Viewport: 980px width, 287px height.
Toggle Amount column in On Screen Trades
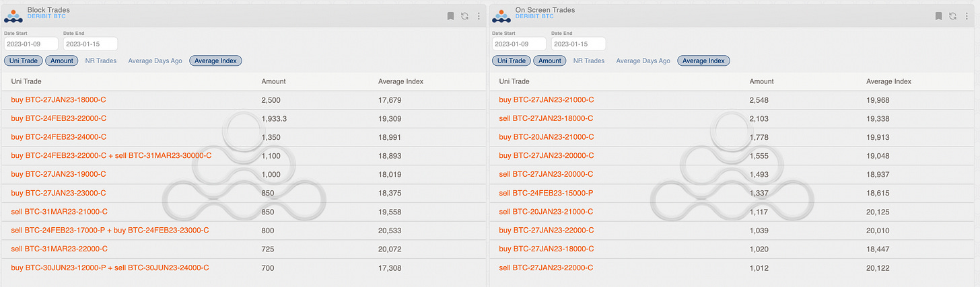tap(550, 60)
